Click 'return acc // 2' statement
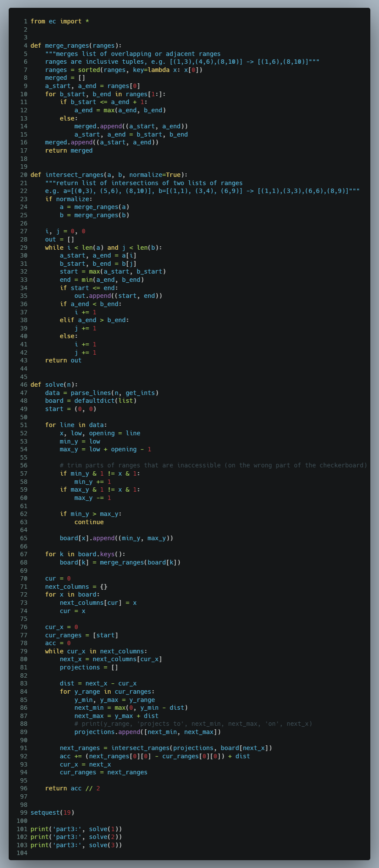Viewport: 379px width, 868px height. click(x=73, y=788)
